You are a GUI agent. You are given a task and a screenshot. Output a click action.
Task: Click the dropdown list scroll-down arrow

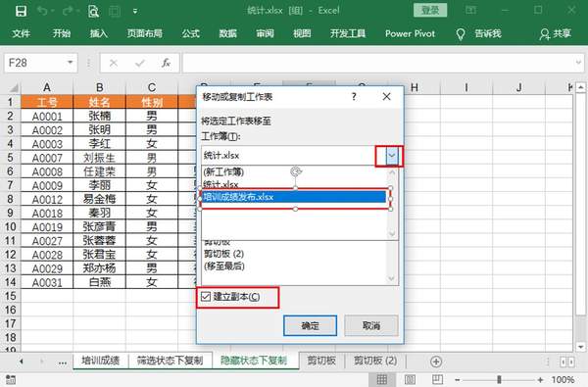[392, 233]
